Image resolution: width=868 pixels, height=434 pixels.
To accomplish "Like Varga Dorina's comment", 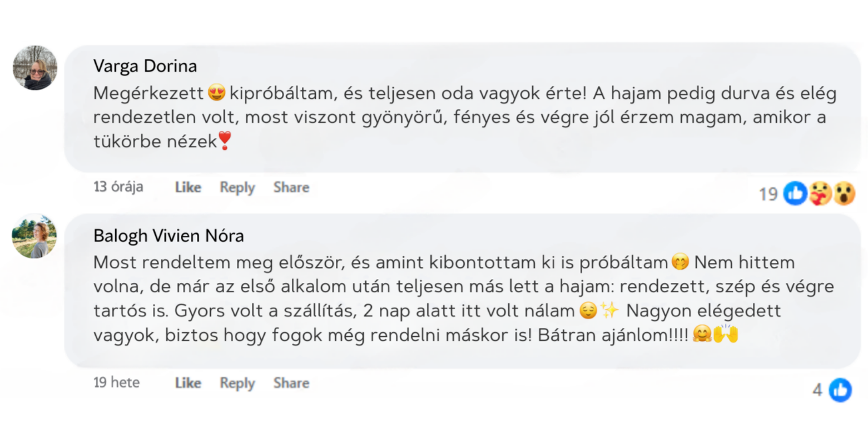I will (188, 187).
